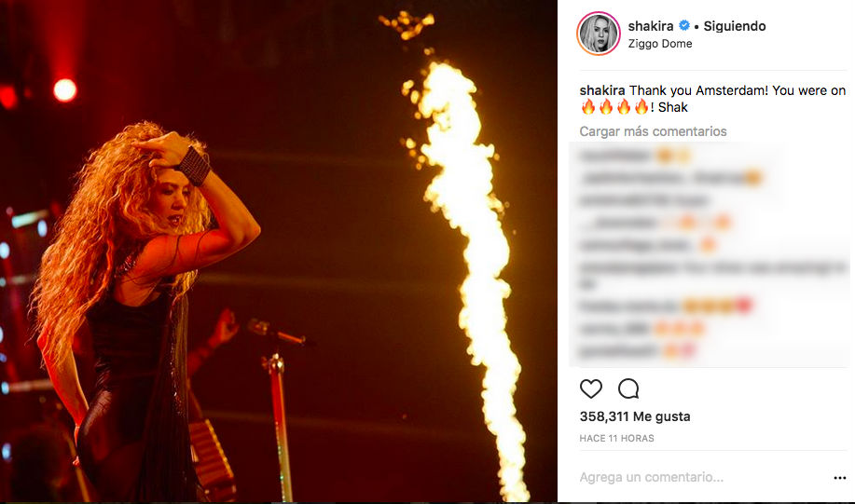Open the three-dot more options menu
Viewport: 855px width, 504px height.
pos(840,478)
